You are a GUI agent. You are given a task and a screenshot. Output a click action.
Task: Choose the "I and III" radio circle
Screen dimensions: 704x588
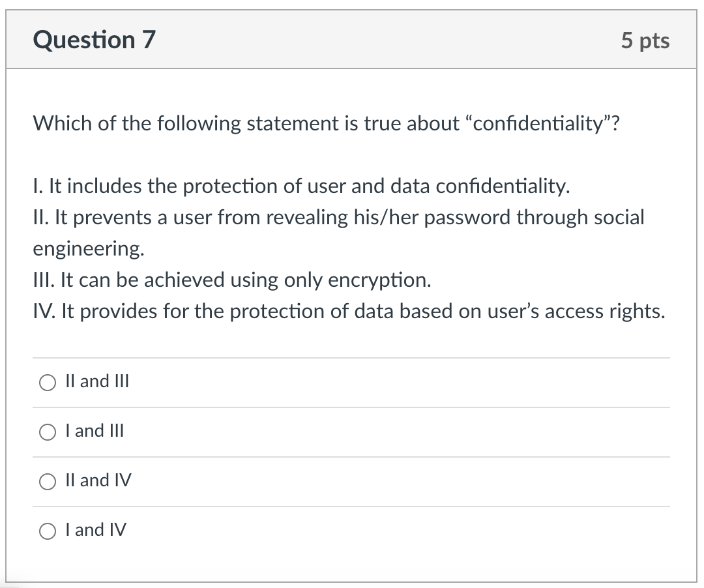pos(48,432)
